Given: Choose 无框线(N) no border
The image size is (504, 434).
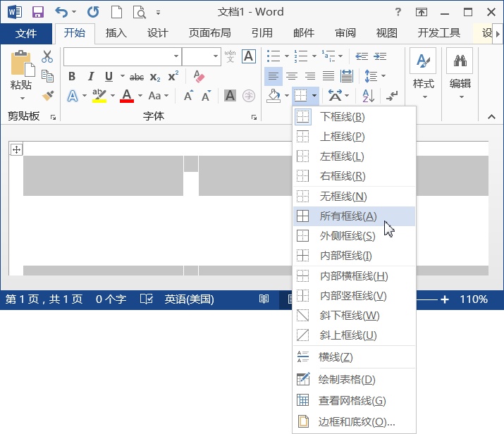Looking at the screenshot, I should point(355,197).
